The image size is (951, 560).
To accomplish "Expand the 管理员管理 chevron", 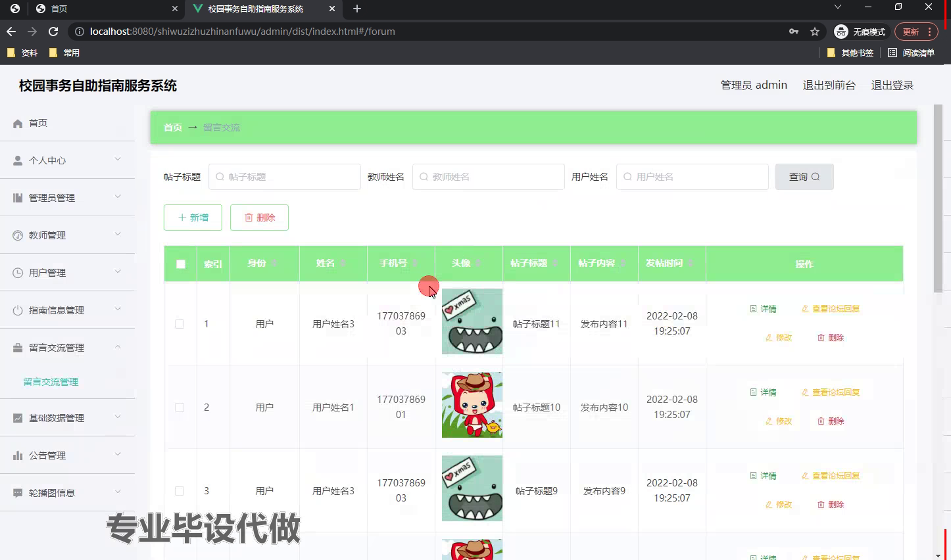I will pyautogui.click(x=118, y=197).
